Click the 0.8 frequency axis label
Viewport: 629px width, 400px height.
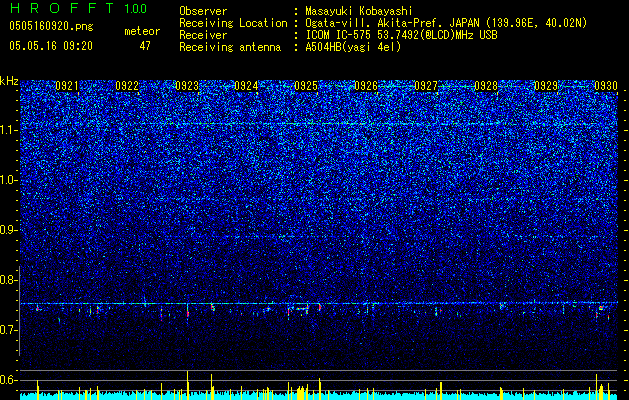[x=9, y=280]
